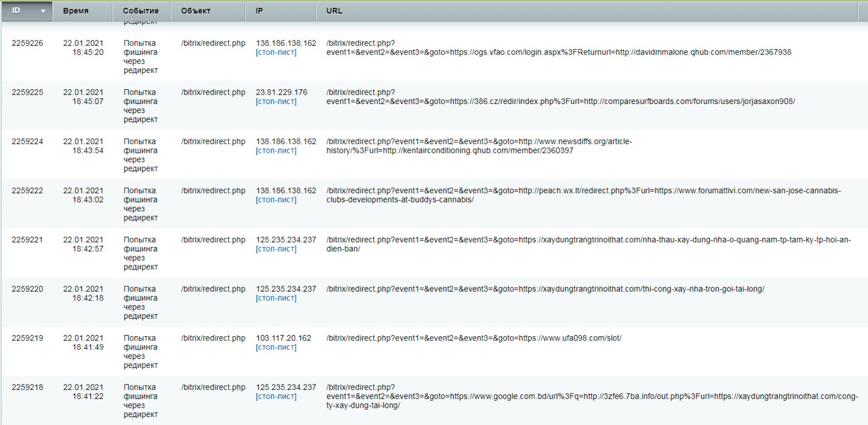This screenshot has width=868, height=425.
Task: Click /bitrix/redirect.php object in row 2259220
Action: [x=213, y=289]
